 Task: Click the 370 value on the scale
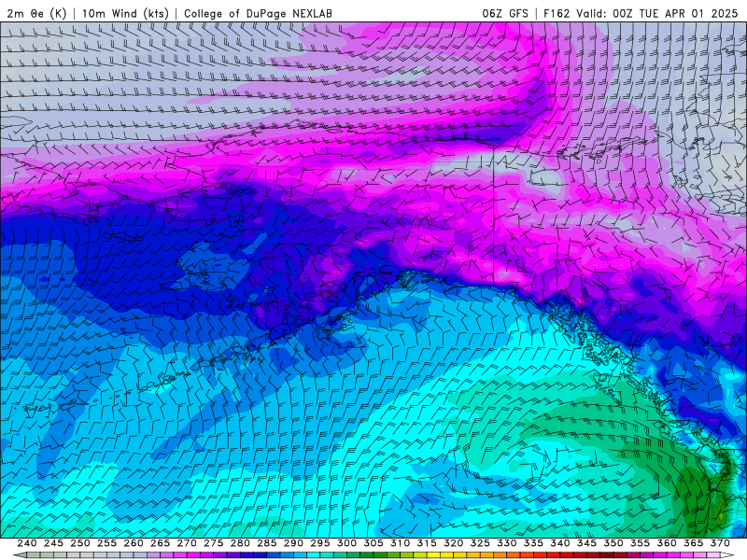point(720,543)
